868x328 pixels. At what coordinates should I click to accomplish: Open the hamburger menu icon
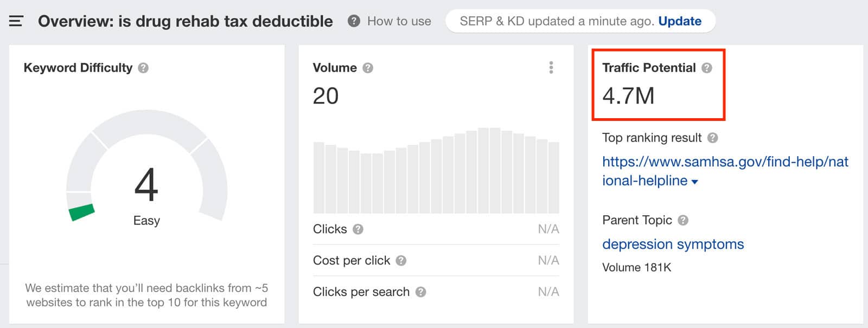pyautogui.click(x=16, y=21)
